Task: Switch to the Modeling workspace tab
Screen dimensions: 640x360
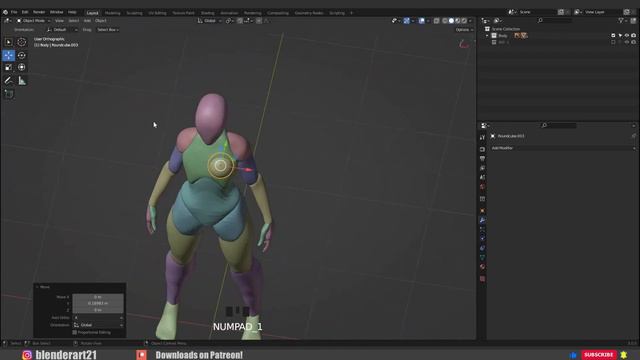Action: [x=113, y=13]
